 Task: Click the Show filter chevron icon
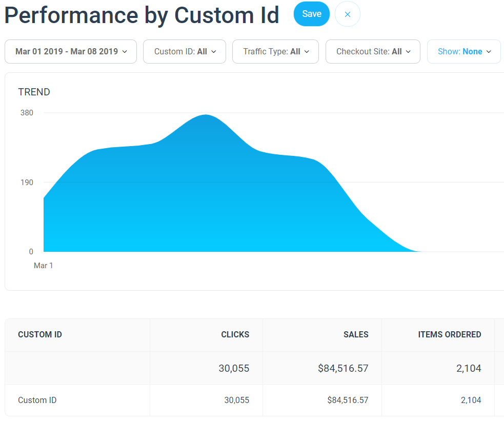click(x=489, y=51)
